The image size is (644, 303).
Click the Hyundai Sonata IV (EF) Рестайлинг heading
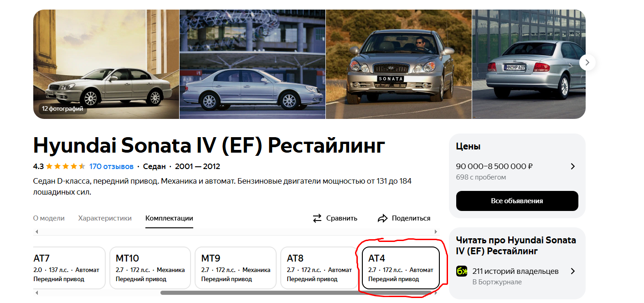click(x=209, y=145)
